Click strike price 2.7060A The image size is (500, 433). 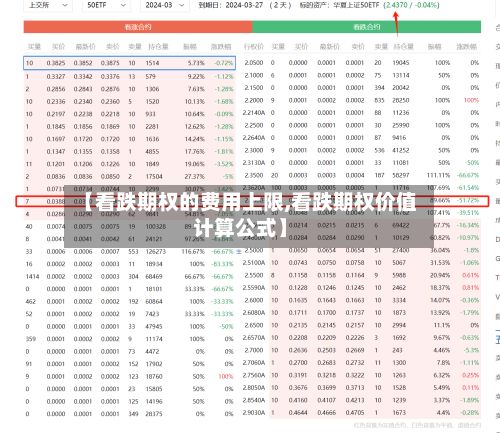point(254,363)
